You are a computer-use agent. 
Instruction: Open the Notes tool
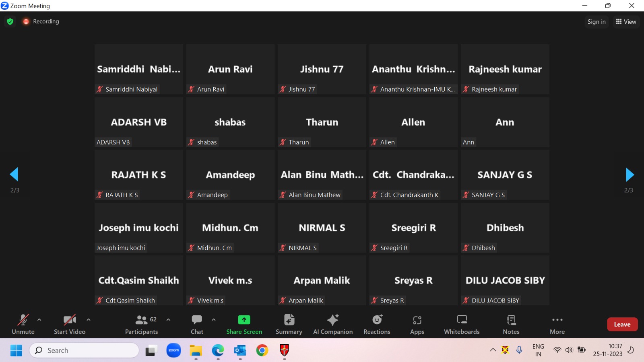[511, 324]
